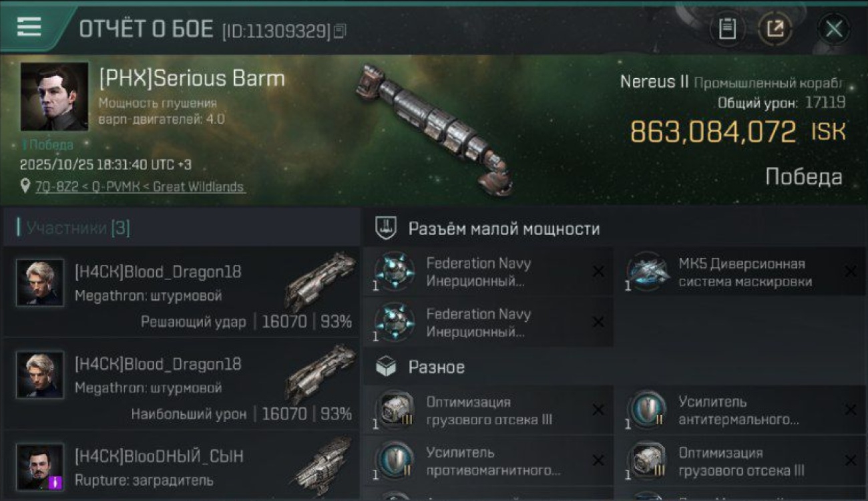Open the Blood_Dragon18 final blow entry
Viewport: 868px width, 501px height.
[x=182, y=292]
